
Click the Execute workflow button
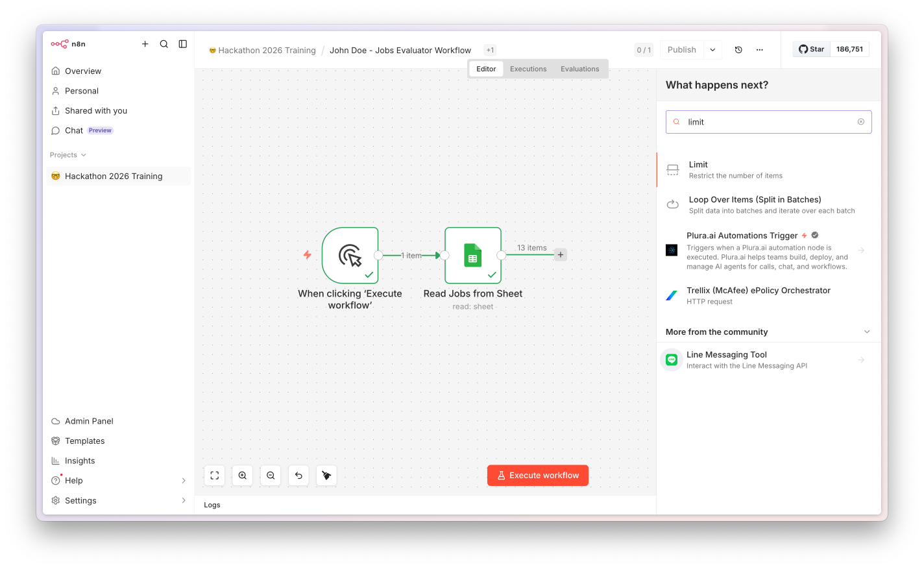(538, 476)
